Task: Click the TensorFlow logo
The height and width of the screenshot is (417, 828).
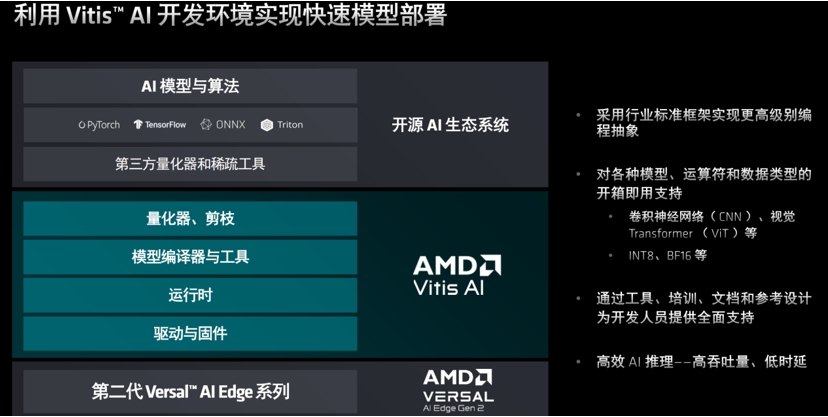Action: click(x=159, y=125)
